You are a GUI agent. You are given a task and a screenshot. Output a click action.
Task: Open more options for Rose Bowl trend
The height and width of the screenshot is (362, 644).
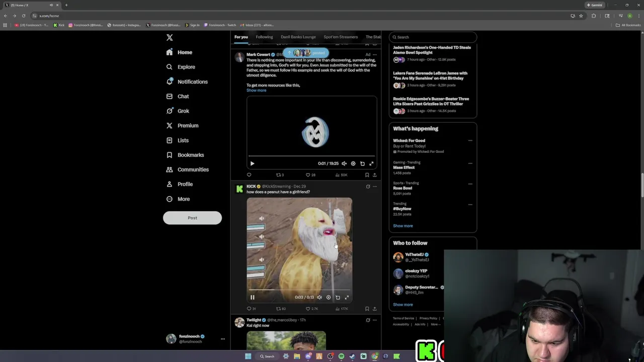[470, 184]
